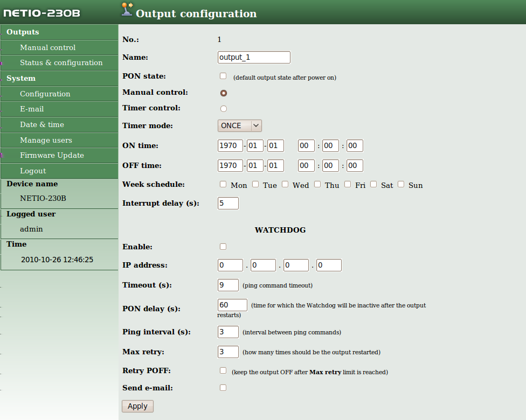This screenshot has width=526, height=420.
Task: Click the NETIO-230B logo
Action: (41, 13)
